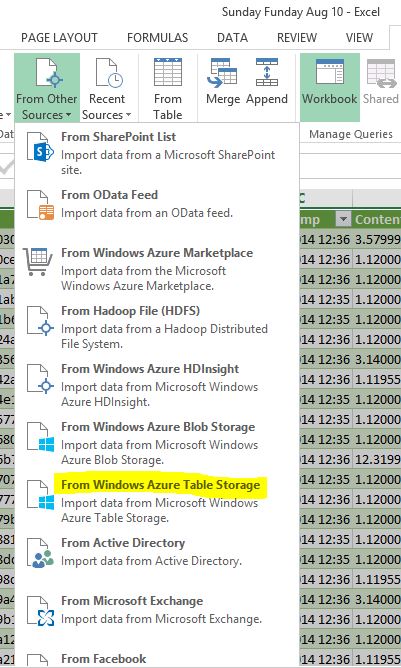Switch to the FORMULAS ribbon tab
Screen dimensions: 401x668
click(157, 37)
